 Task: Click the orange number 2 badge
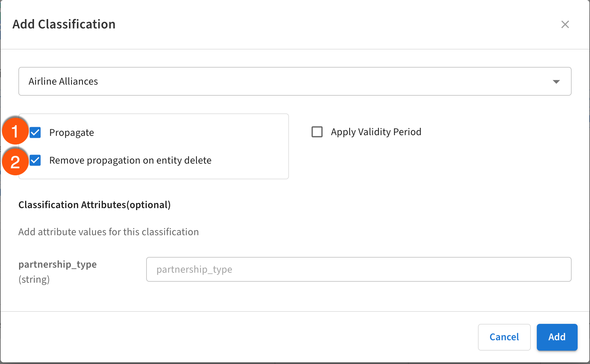(x=15, y=162)
